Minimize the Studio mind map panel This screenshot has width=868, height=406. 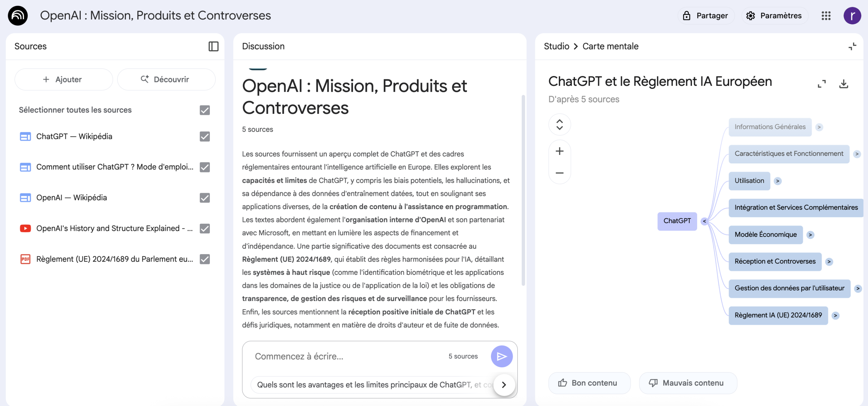coord(852,46)
